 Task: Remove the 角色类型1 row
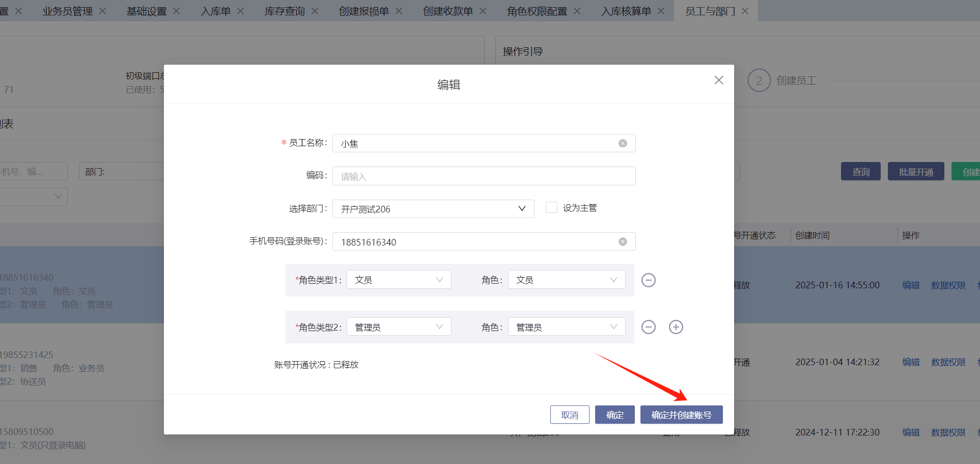point(648,280)
